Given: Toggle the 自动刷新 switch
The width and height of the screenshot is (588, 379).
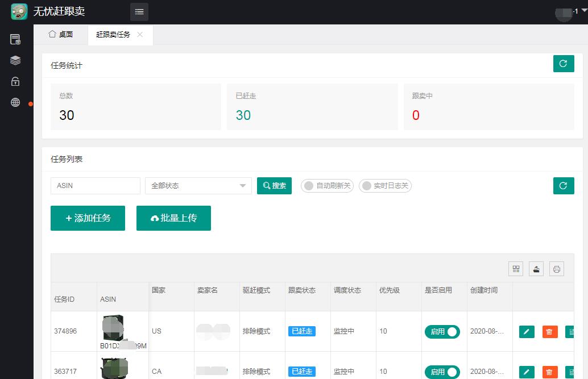Looking at the screenshot, I should [x=328, y=186].
